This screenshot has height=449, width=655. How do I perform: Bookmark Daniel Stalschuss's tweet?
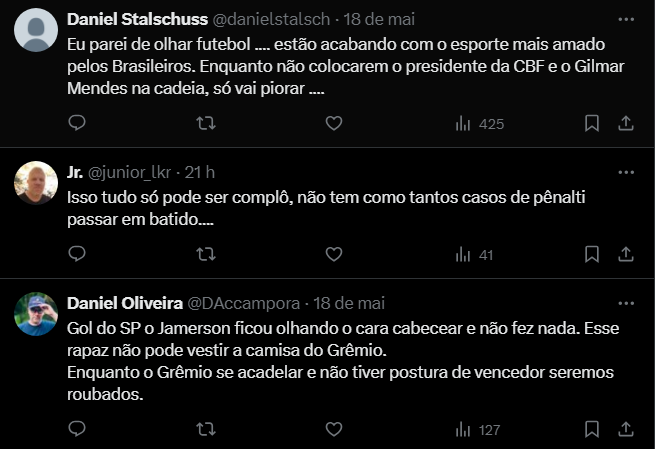[x=592, y=123]
